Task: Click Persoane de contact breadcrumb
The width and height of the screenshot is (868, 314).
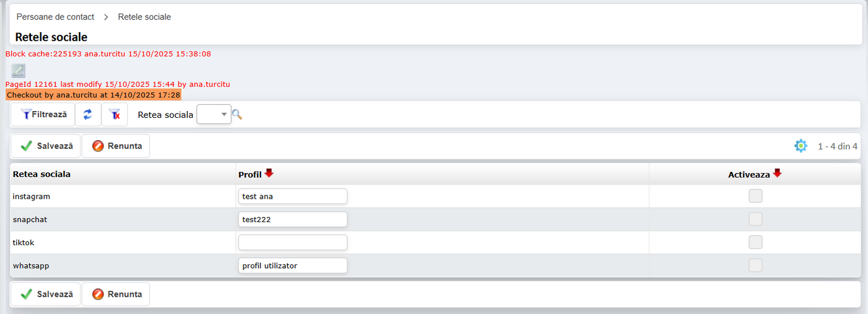Action: coord(55,17)
